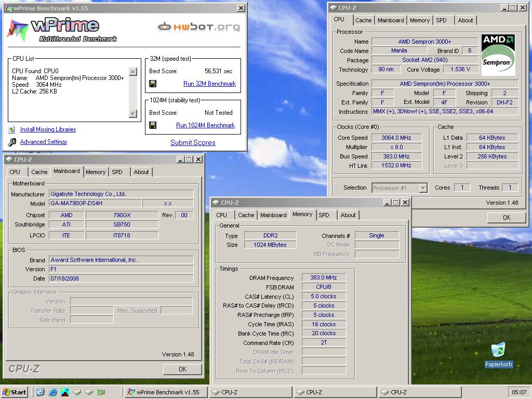Click the HWBot.org logo in wPrime

199,26
